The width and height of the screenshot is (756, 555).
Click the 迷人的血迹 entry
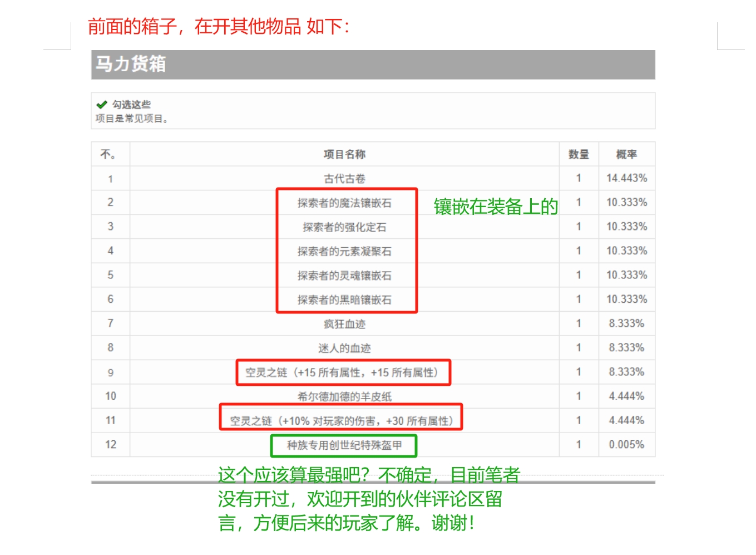(344, 348)
